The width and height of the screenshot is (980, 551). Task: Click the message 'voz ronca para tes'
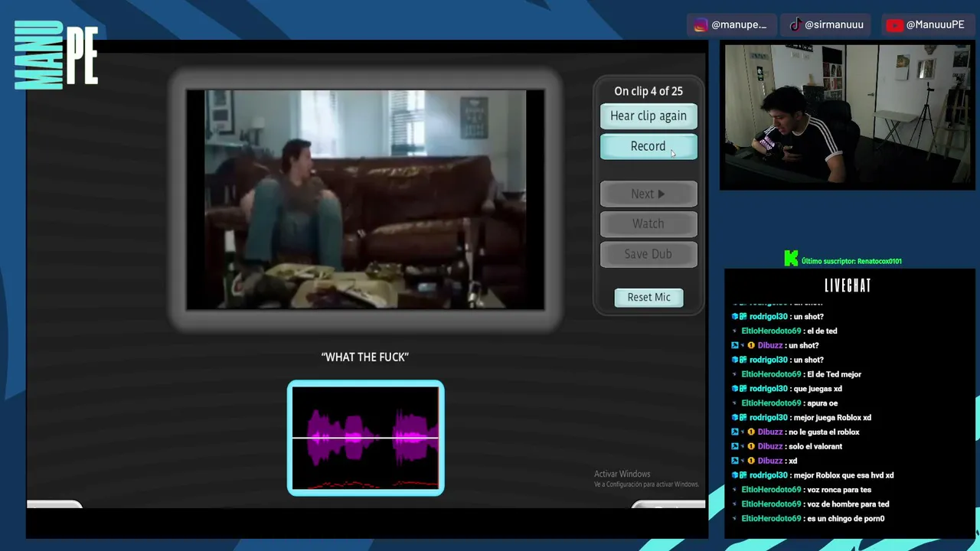click(x=839, y=490)
